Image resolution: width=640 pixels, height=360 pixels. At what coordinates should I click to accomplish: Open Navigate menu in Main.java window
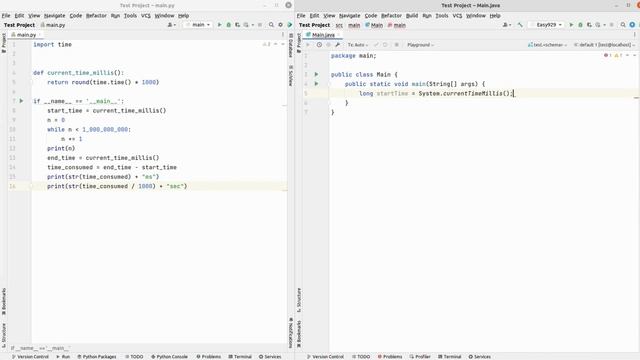point(350,16)
